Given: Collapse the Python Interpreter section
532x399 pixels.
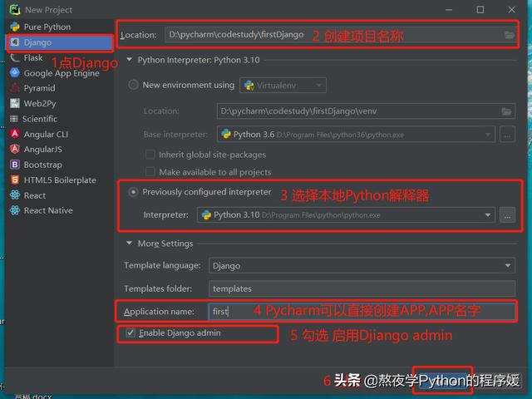Looking at the screenshot, I should point(130,60).
